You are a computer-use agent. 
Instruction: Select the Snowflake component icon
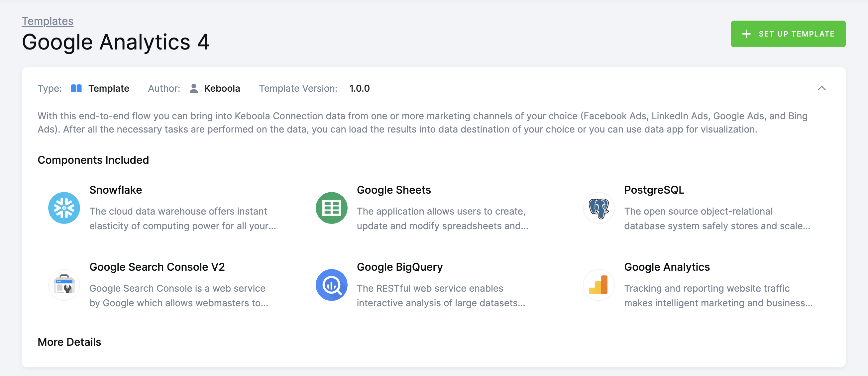coord(64,208)
